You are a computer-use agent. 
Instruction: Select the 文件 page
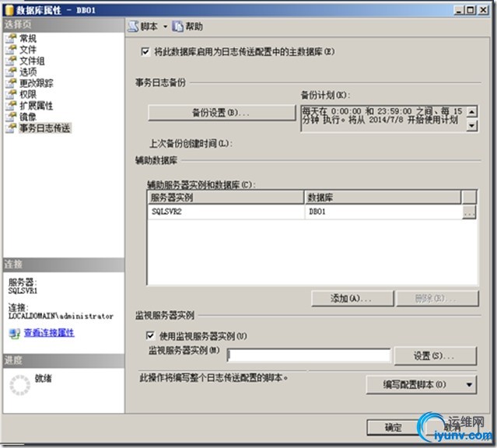(28, 50)
